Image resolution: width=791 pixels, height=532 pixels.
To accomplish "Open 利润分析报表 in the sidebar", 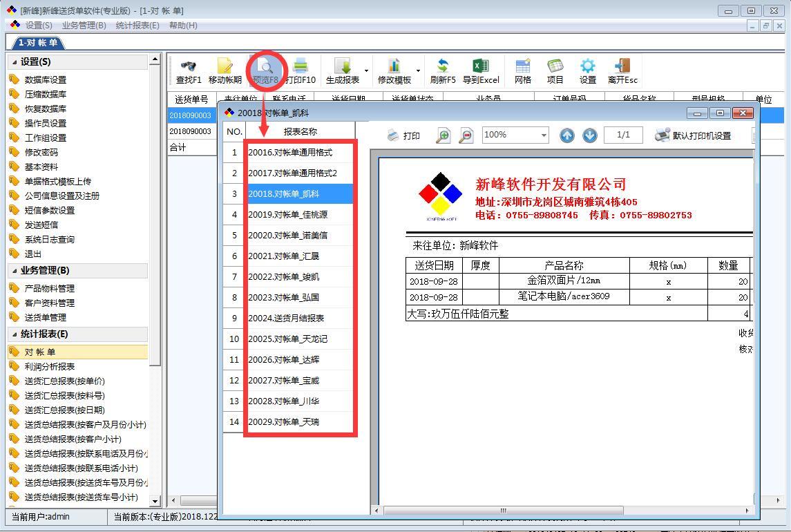I will point(50,366).
